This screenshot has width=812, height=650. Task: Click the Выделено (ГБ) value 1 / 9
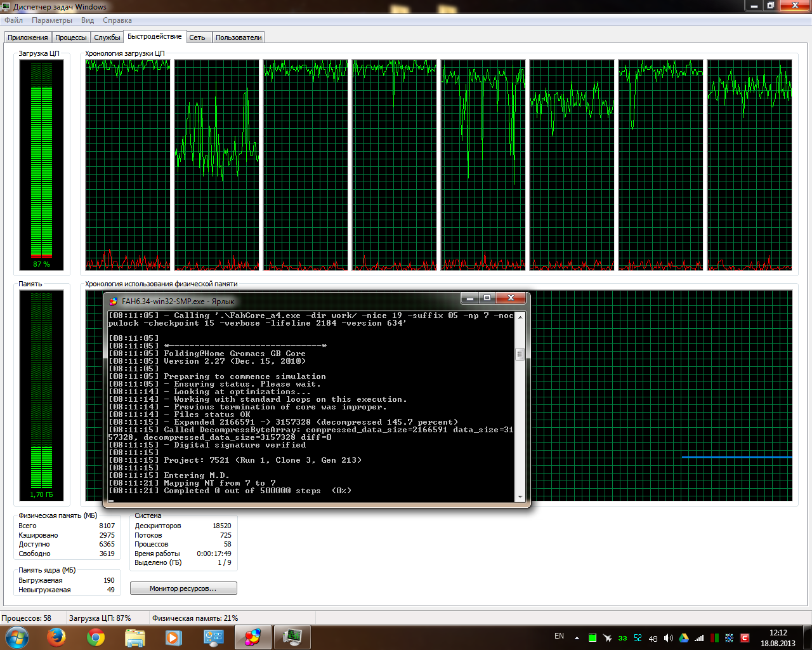tap(225, 562)
